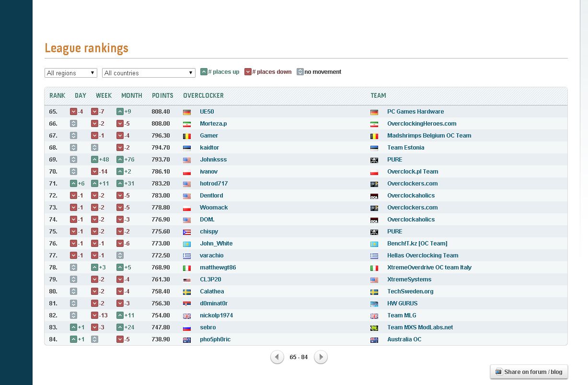The image size is (588, 385).
Task: Click the WEEK column header
Action: [x=104, y=95]
